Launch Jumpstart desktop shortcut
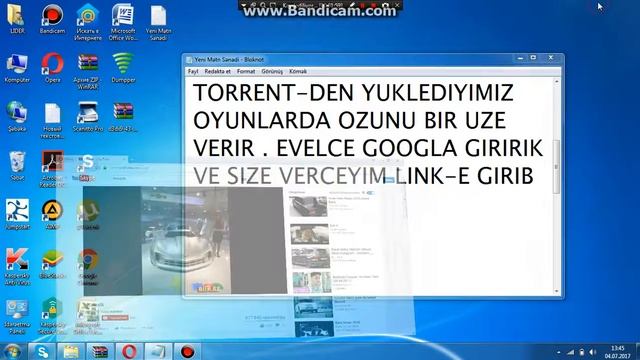The height and width of the screenshot is (360, 640). click(x=17, y=215)
